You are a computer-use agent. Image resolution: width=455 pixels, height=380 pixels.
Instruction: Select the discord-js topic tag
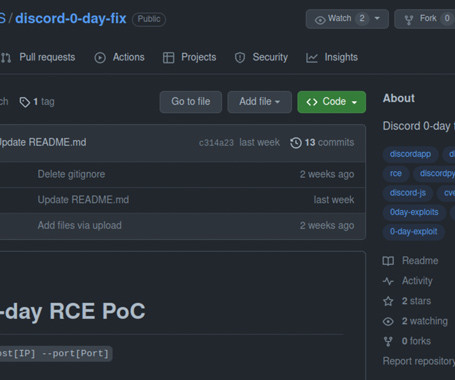click(x=408, y=193)
